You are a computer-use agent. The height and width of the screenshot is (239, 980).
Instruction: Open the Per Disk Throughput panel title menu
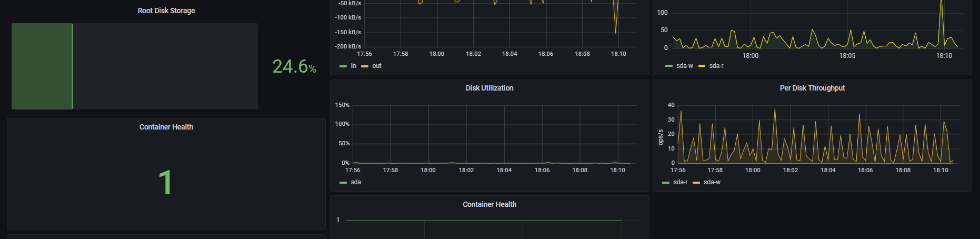point(812,88)
